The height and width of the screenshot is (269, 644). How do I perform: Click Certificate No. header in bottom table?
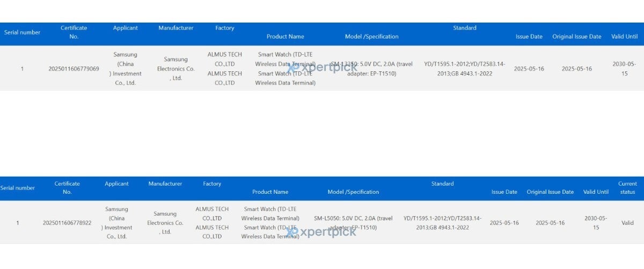tap(67, 188)
